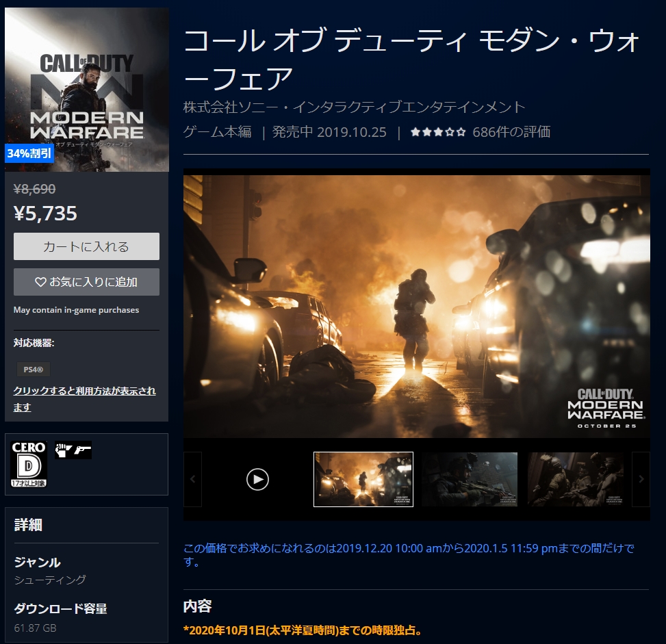
Task: Click the heart icon in favorites button
Action: 40,282
